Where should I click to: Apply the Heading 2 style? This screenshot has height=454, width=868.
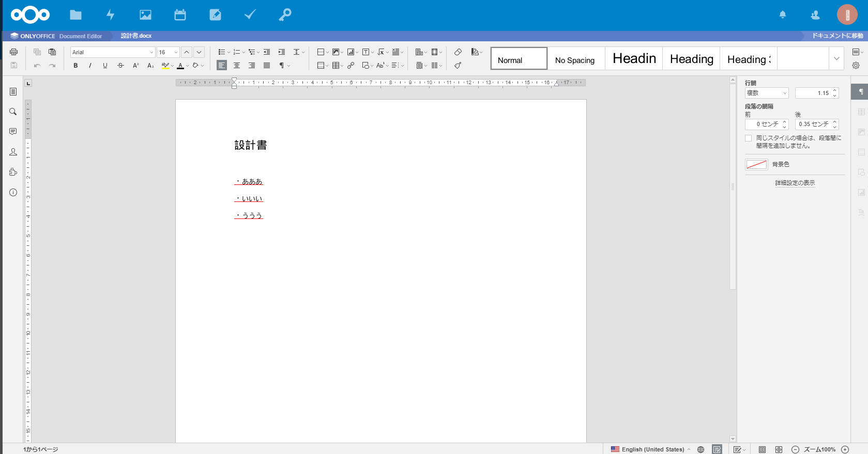point(691,58)
